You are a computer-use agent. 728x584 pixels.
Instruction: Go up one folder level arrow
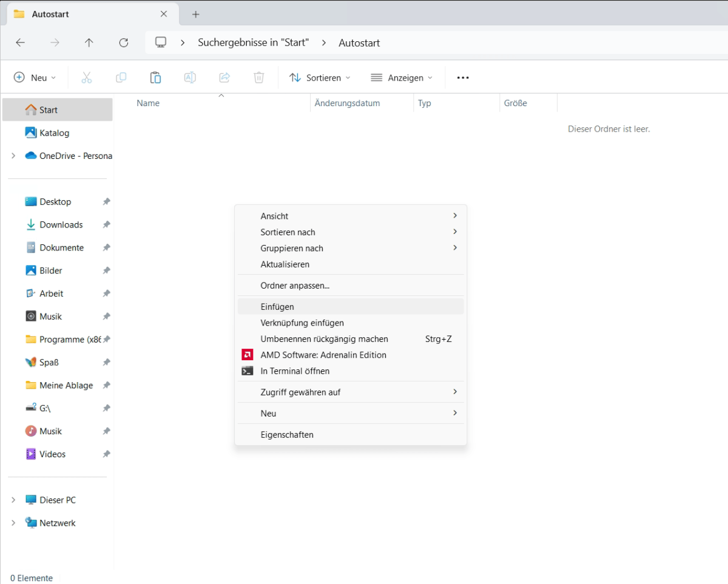click(x=89, y=42)
